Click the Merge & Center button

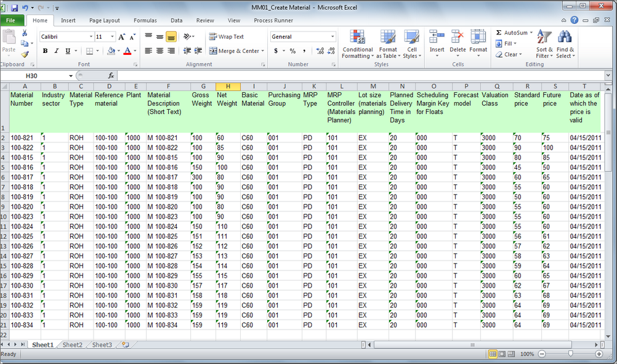(x=235, y=51)
